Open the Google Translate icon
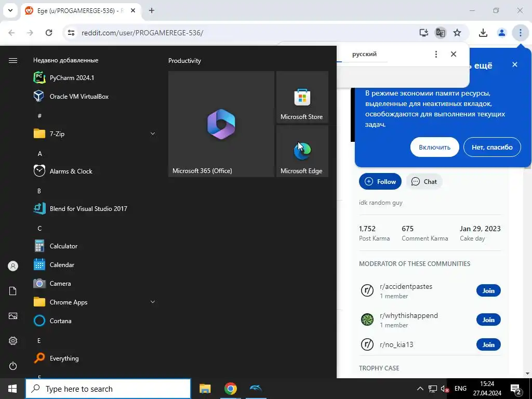Image resolution: width=532 pixels, height=399 pixels. [441, 33]
